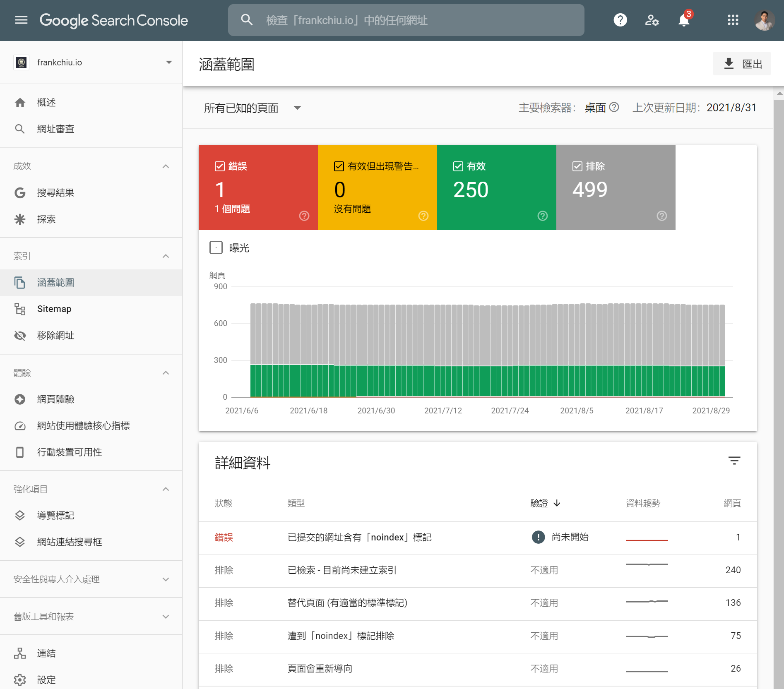
Task: Open the notifications bell
Action: click(684, 20)
